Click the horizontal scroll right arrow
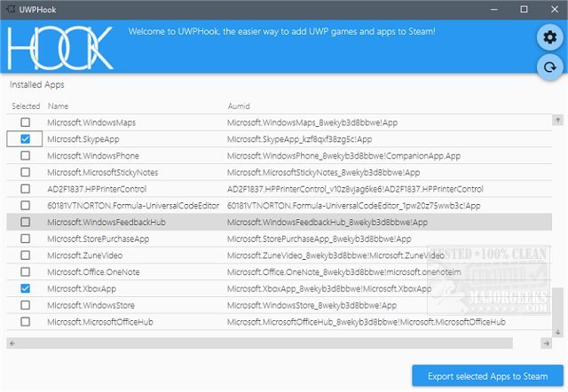 point(547,343)
